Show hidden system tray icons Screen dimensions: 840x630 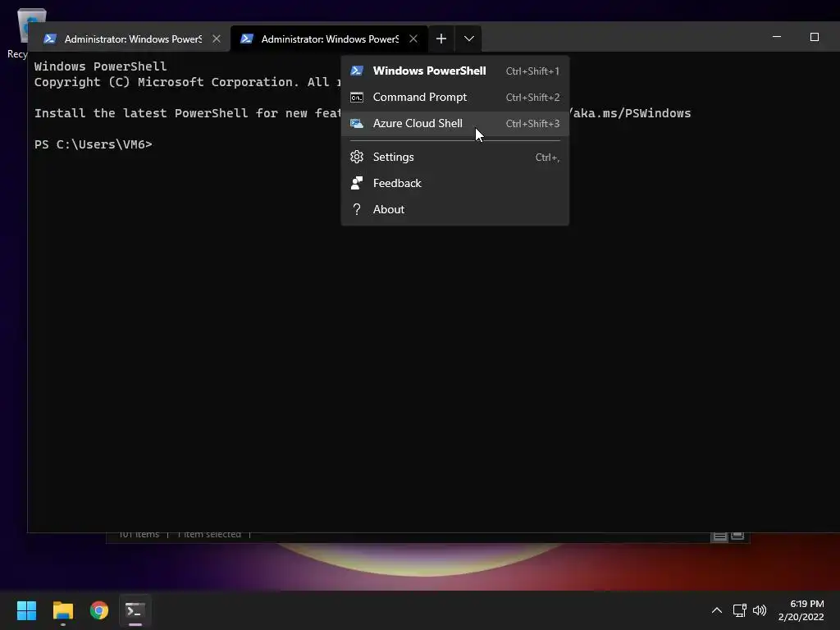point(716,610)
